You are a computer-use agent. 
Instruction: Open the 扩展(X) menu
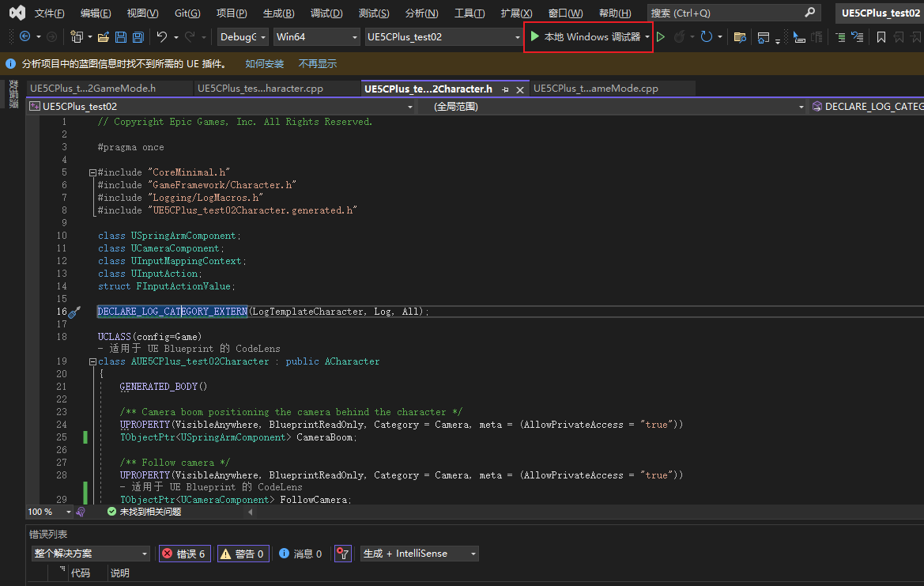pos(516,13)
